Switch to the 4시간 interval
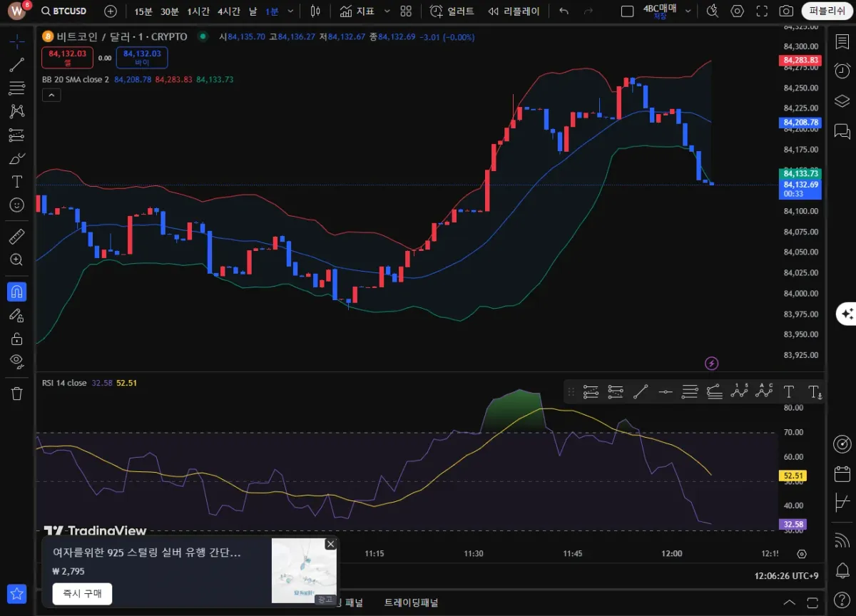The image size is (856, 616). pyautogui.click(x=229, y=11)
